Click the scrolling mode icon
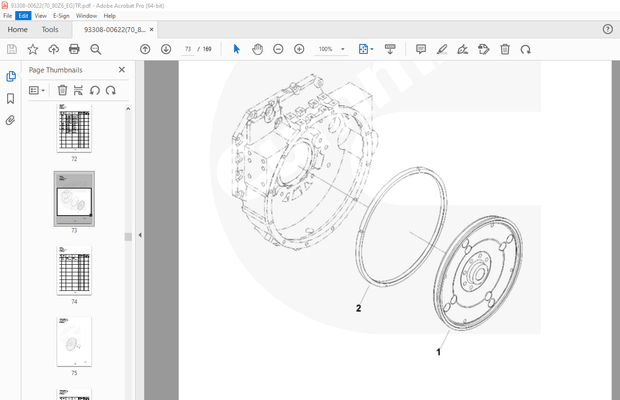Screen dimensions: 620x400 point(390,49)
